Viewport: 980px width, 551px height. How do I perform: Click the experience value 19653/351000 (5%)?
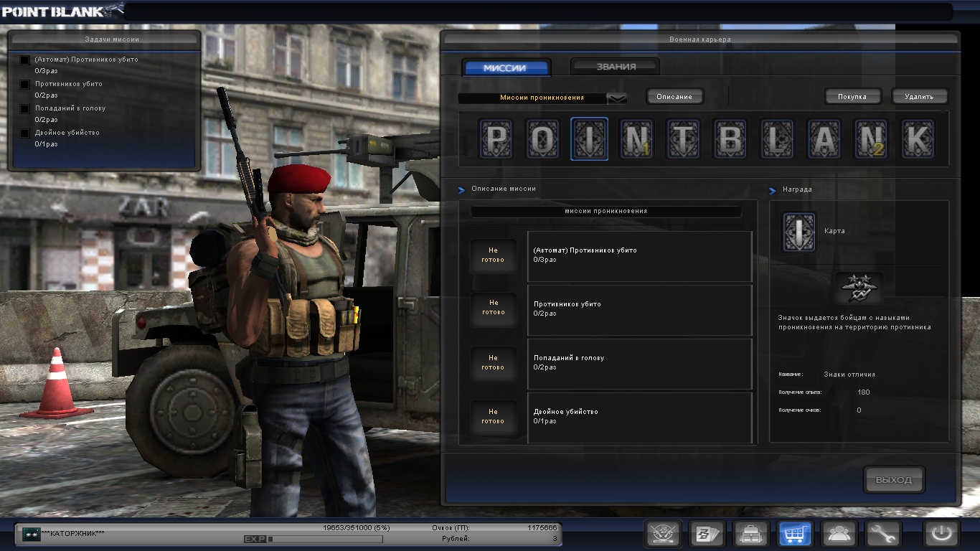click(357, 528)
